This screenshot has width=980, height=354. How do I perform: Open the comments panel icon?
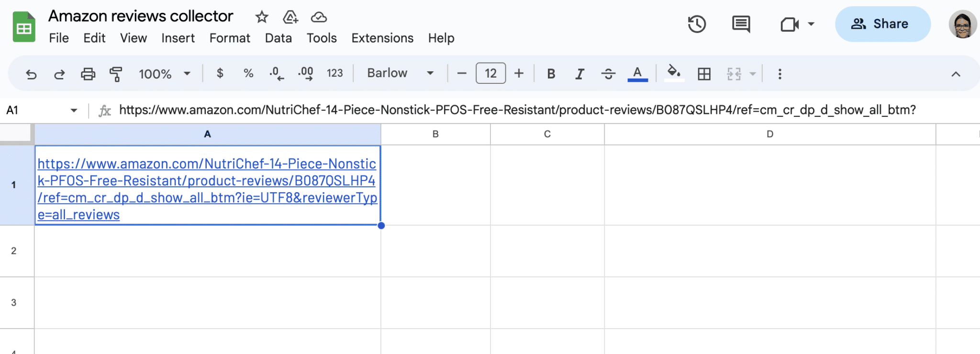[741, 24]
